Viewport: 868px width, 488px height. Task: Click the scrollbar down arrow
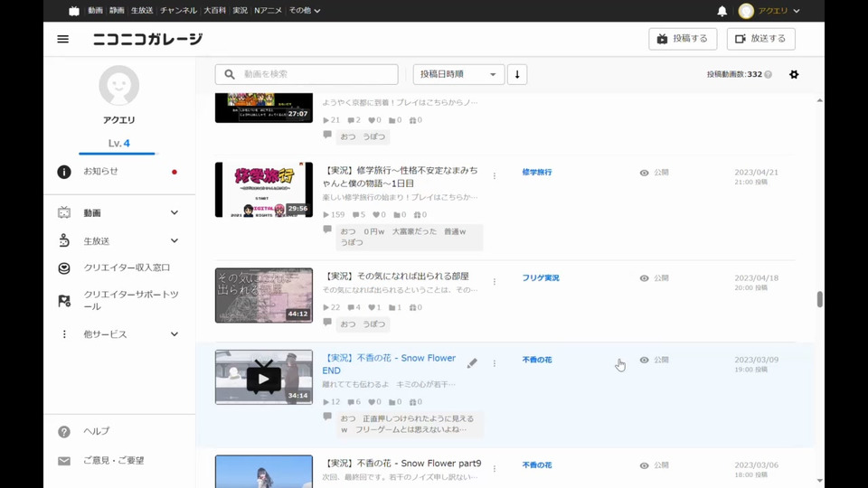(820, 481)
